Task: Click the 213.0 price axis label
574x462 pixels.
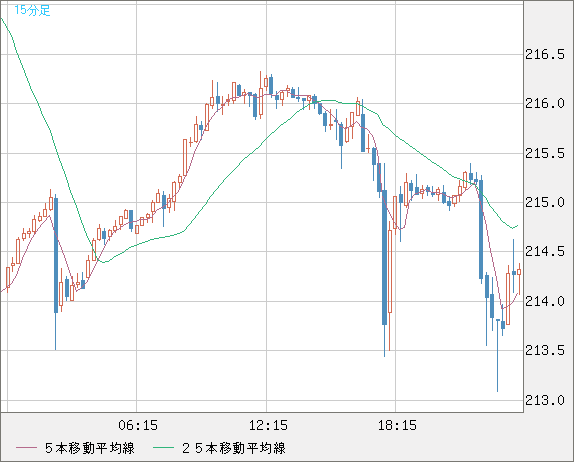Action: pyautogui.click(x=545, y=400)
